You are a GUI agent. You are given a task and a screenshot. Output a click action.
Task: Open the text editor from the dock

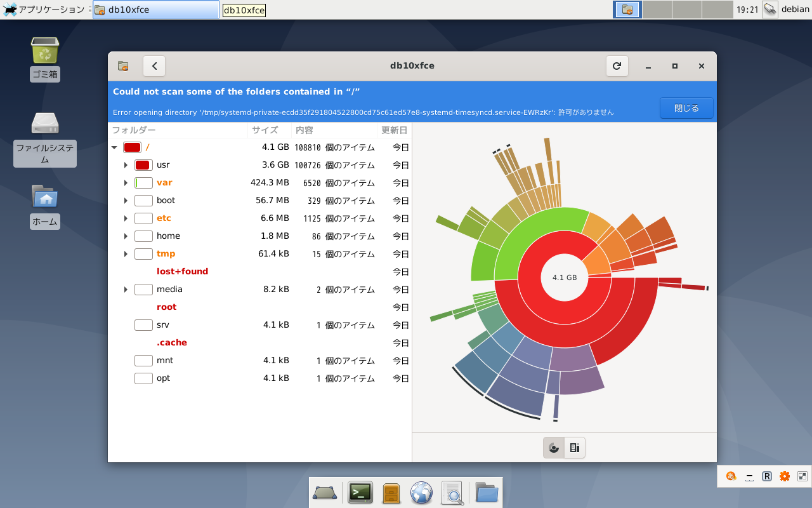(x=391, y=492)
